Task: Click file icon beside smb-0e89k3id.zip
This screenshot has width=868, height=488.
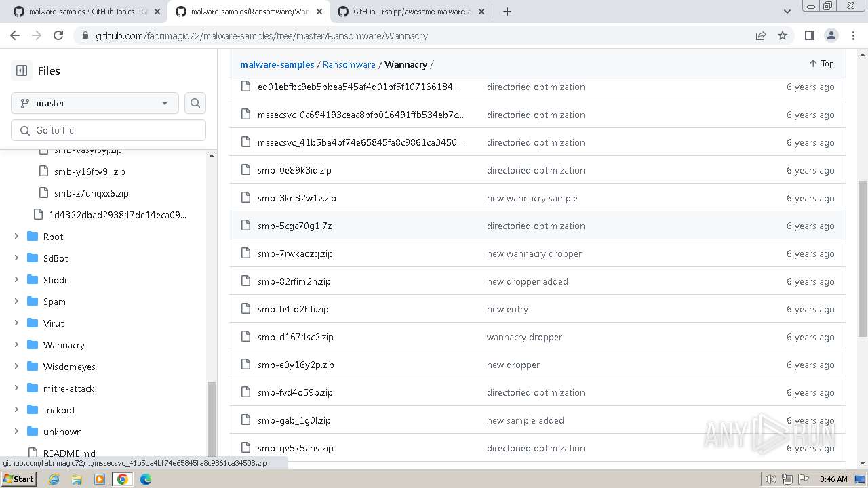Action: click(x=246, y=170)
